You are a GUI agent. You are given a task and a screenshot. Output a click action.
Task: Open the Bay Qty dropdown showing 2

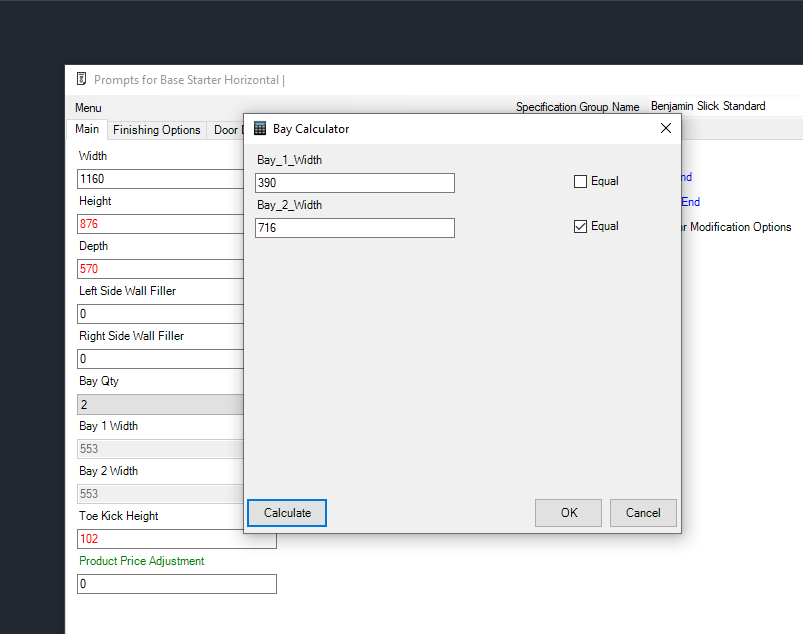click(160, 405)
